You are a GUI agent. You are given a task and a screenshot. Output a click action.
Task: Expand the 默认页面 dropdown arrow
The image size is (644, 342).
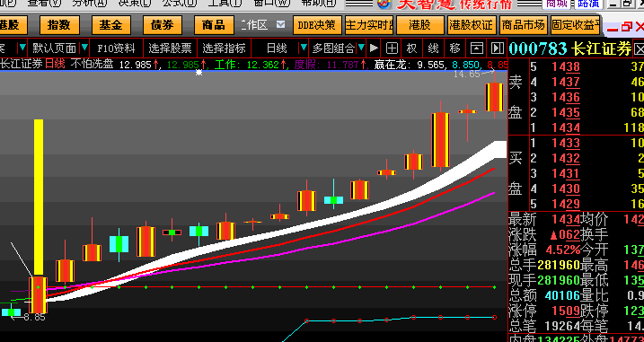[x=84, y=48]
